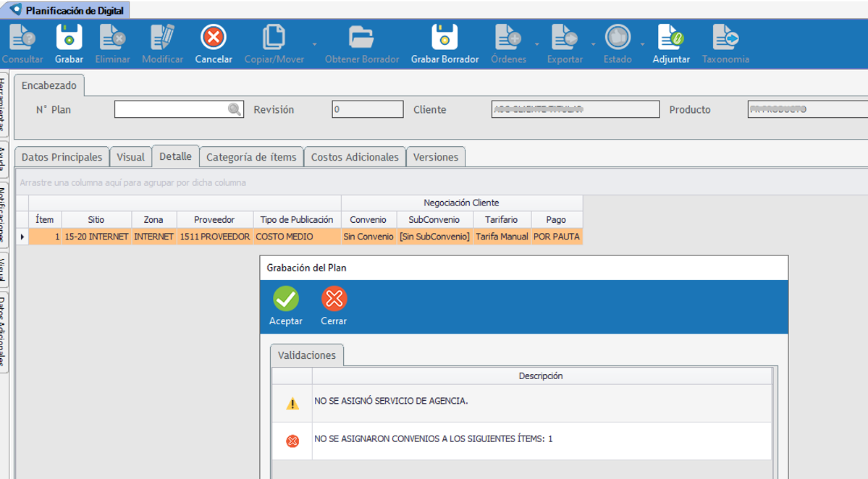
Task: Switch to the Datos Principales tab
Action: (x=62, y=157)
